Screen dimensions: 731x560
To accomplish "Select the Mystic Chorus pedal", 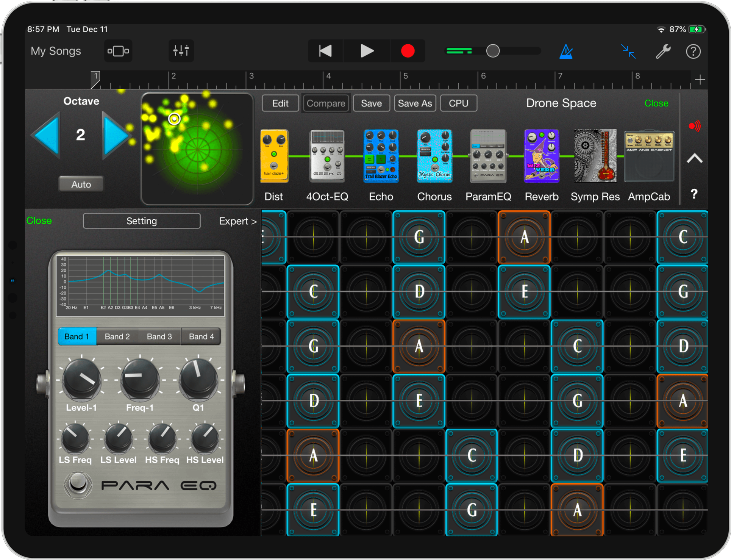I will click(434, 156).
